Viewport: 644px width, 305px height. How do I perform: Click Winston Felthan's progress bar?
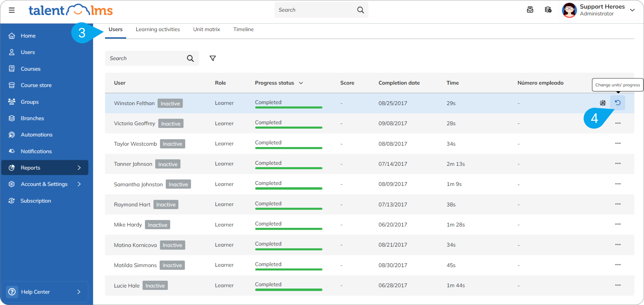(289, 107)
